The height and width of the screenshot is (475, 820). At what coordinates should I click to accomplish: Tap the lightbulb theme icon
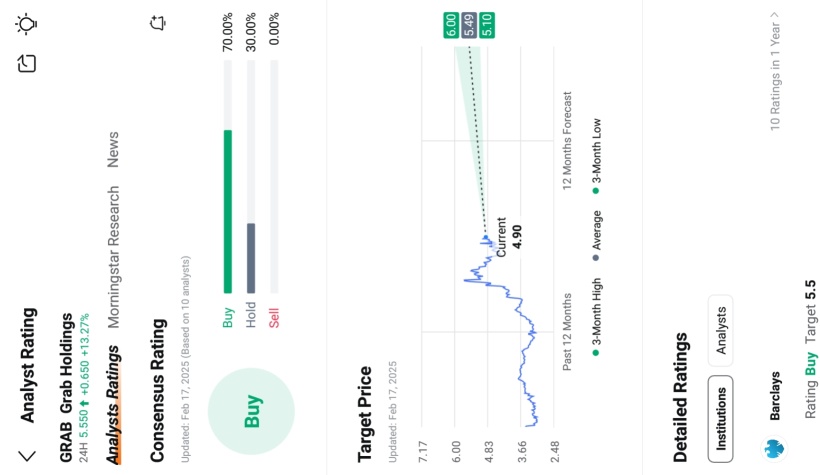27,22
